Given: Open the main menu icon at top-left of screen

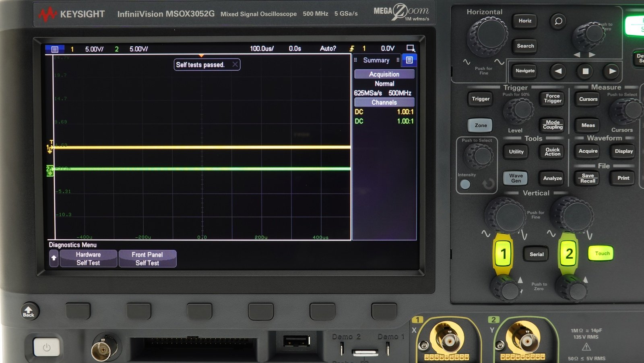Looking at the screenshot, I should [x=55, y=49].
